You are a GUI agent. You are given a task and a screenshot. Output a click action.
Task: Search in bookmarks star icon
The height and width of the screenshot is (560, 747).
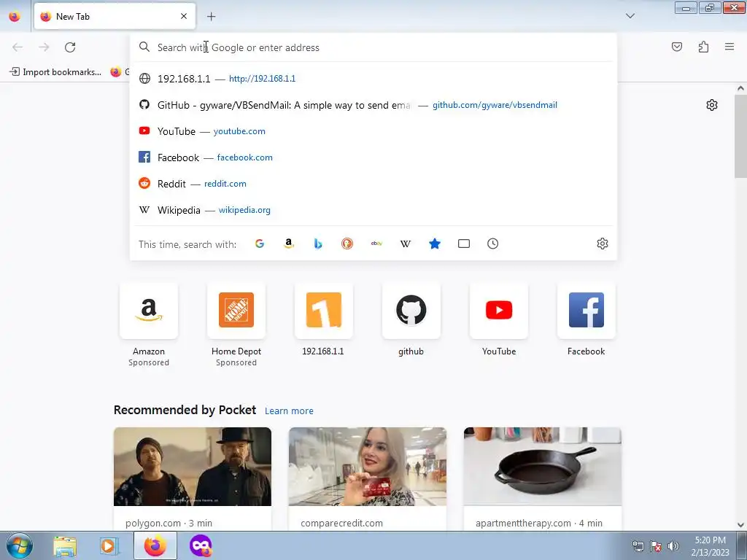click(x=435, y=244)
